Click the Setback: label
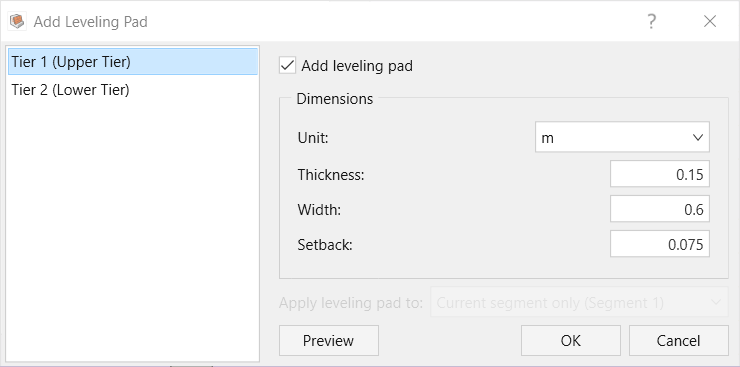The height and width of the screenshot is (367, 740). tap(325, 244)
